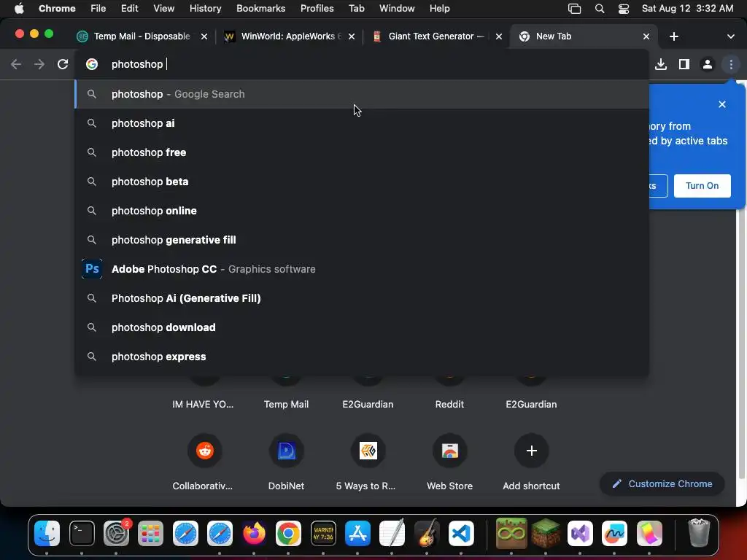Close the New Tab tab
This screenshot has height=560, width=747.
646,36
